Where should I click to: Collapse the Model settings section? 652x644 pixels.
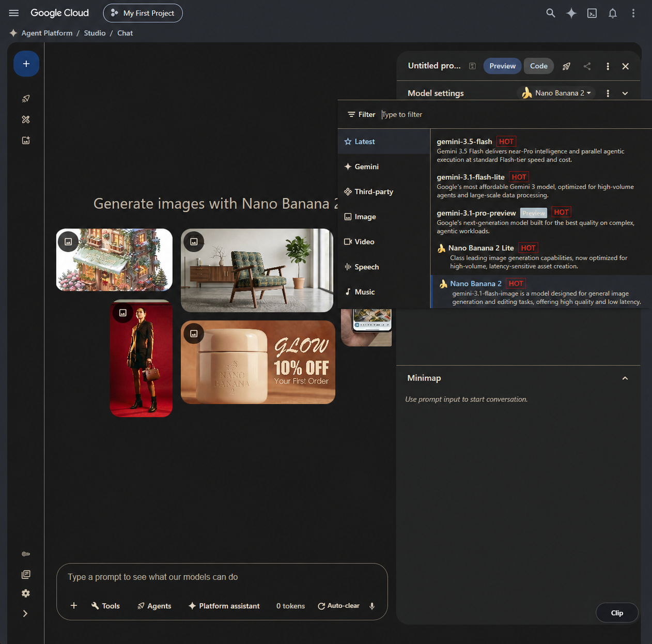[x=625, y=94]
